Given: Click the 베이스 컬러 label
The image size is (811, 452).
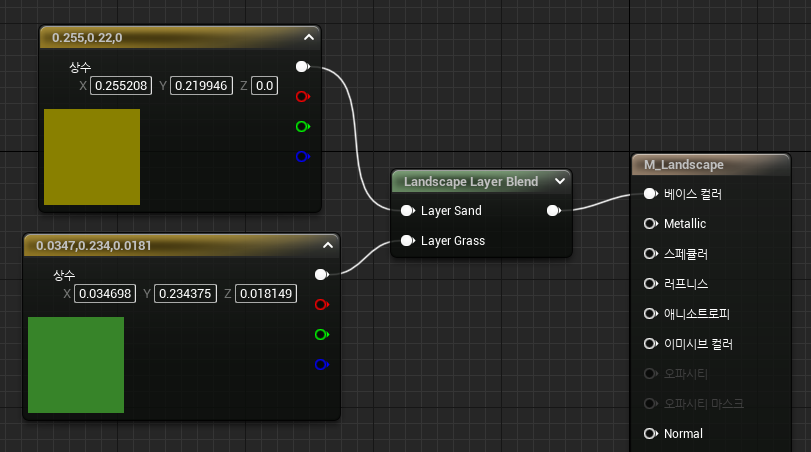Looking at the screenshot, I should [x=693, y=194].
